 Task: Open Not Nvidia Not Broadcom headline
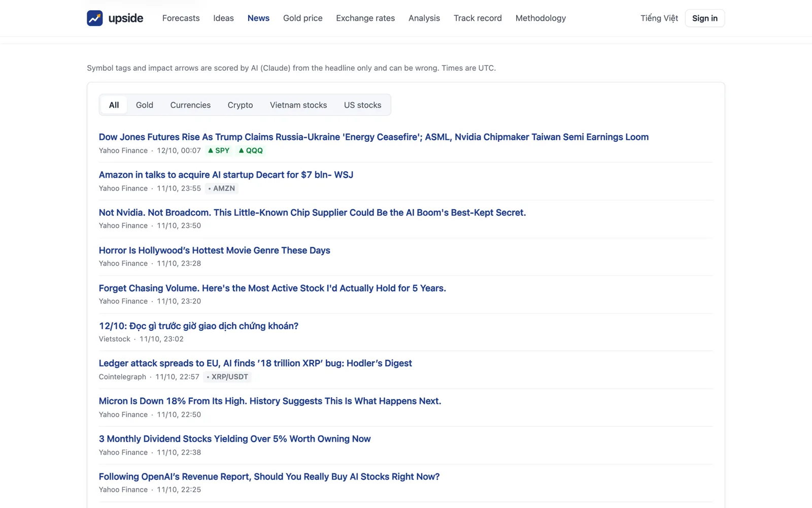coord(312,213)
